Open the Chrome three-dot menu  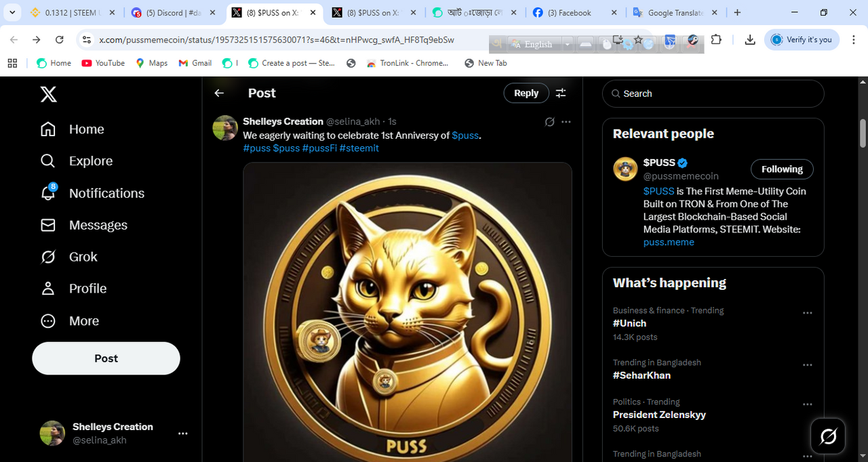pyautogui.click(x=853, y=40)
